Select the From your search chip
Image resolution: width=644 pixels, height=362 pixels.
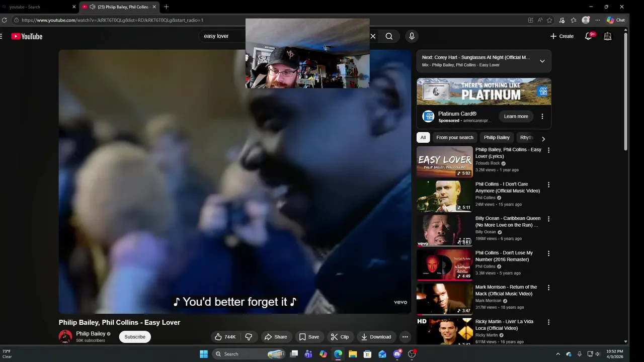455,137
